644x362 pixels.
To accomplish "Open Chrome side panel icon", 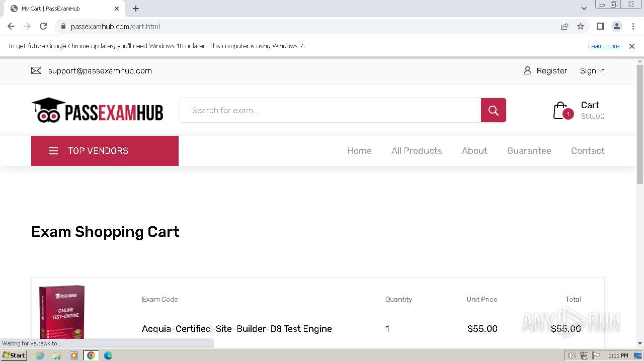I will click(600, 27).
